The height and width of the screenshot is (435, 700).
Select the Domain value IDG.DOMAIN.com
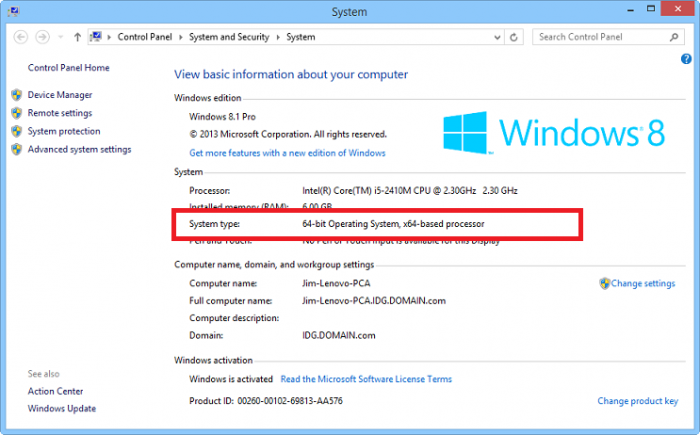pos(338,335)
